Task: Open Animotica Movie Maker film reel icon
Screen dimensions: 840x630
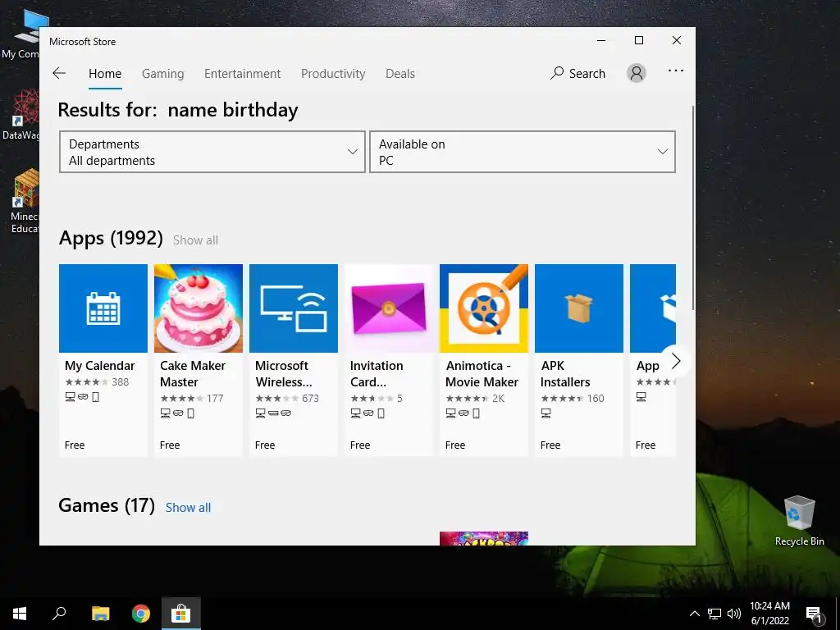Action: (484, 308)
